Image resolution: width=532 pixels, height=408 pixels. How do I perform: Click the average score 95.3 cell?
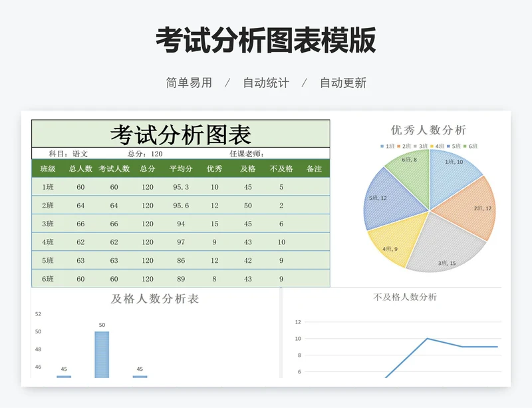pyautogui.click(x=181, y=187)
